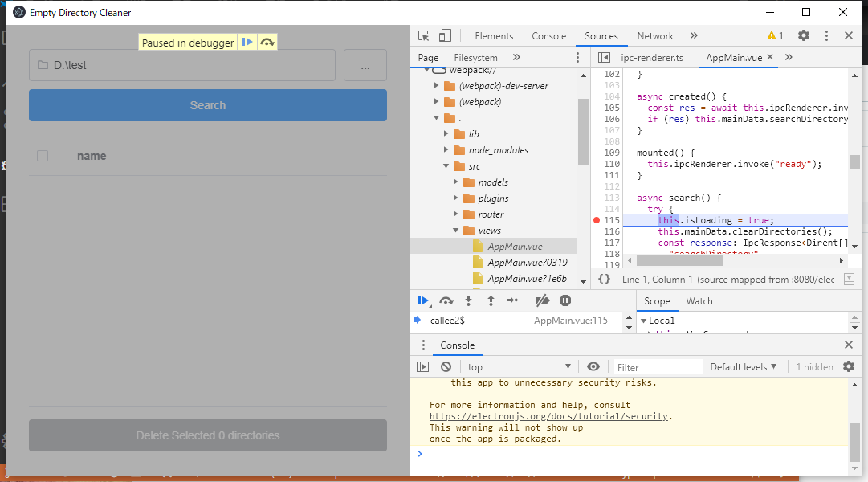The image size is (868, 482).
Task: Switch to the Network tab
Action: (x=655, y=36)
